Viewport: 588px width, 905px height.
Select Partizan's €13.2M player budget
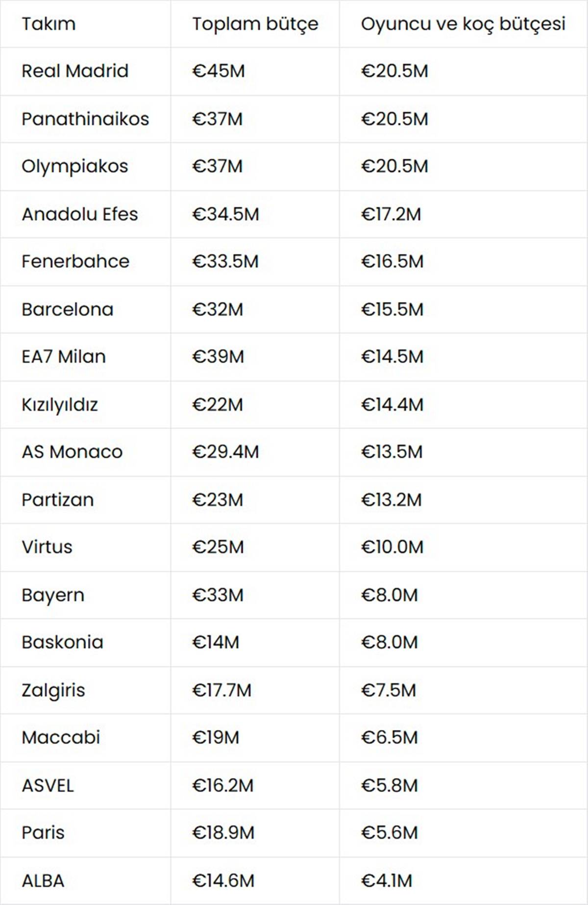[x=391, y=500]
